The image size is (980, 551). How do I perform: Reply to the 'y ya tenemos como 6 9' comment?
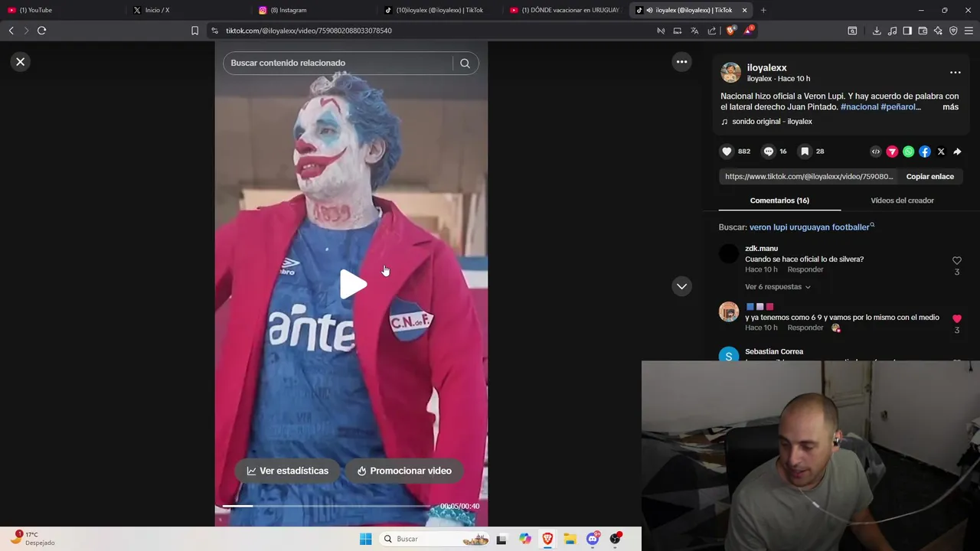tap(805, 328)
